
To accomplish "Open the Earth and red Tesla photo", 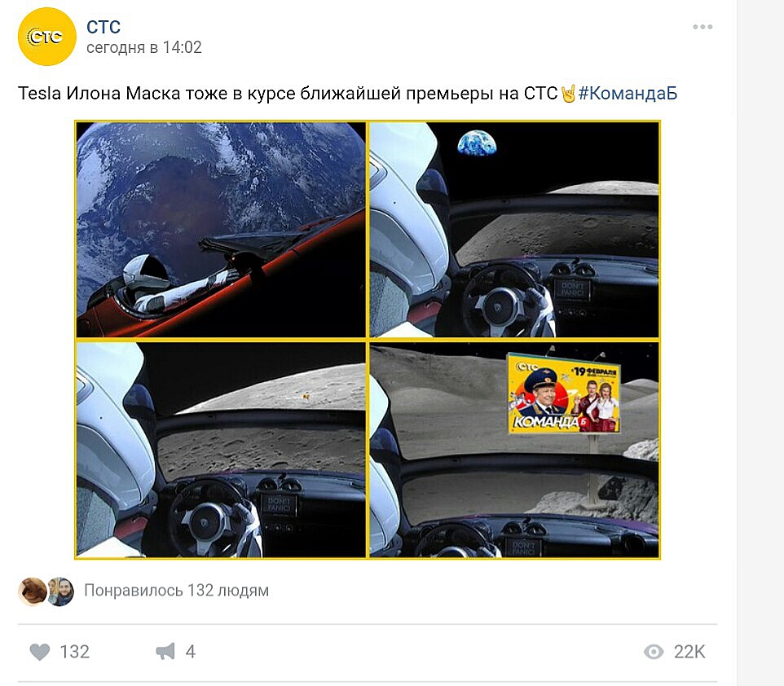I will click(x=221, y=230).
